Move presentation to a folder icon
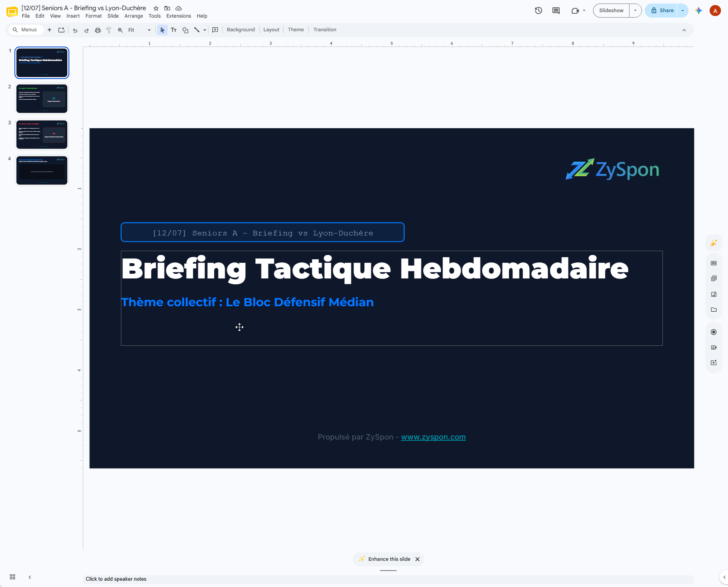 [x=167, y=8]
